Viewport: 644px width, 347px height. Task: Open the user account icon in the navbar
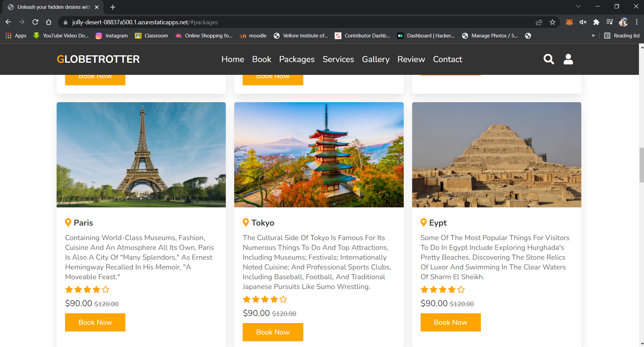(568, 59)
